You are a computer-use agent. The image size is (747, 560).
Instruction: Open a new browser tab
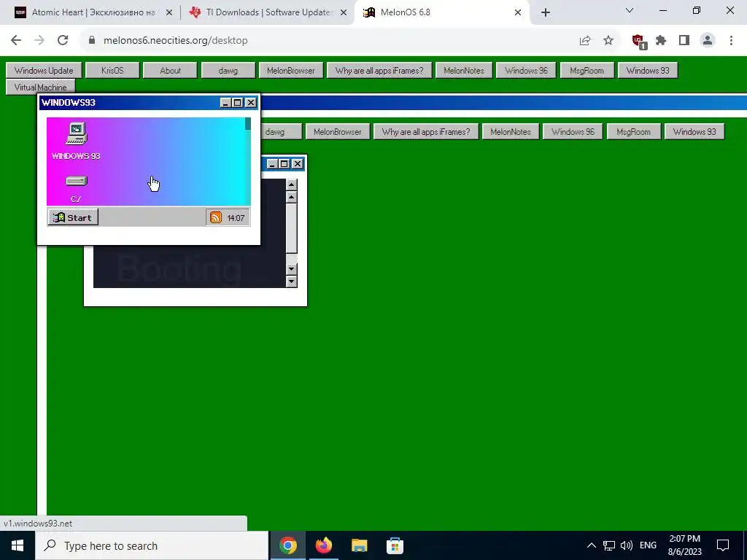546,13
